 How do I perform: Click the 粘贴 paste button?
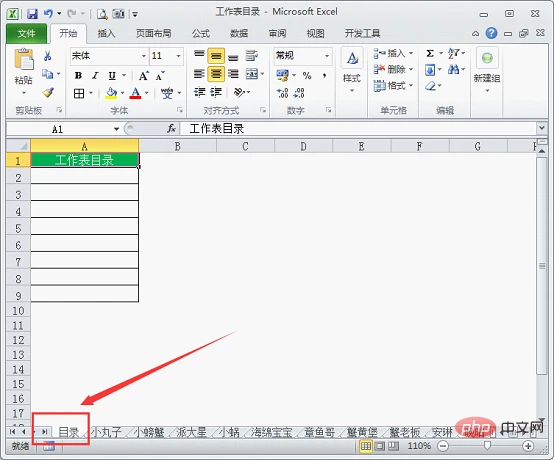click(23, 71)
